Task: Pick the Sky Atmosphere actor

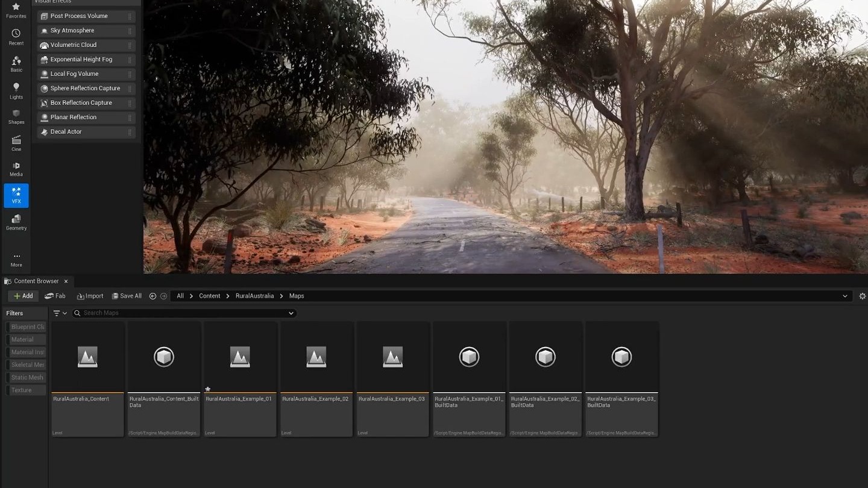Action: click(86, 31)
